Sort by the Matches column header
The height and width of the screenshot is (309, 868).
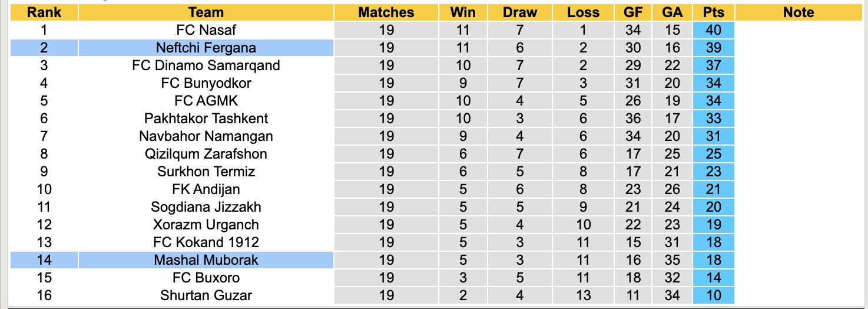(386, 12)
